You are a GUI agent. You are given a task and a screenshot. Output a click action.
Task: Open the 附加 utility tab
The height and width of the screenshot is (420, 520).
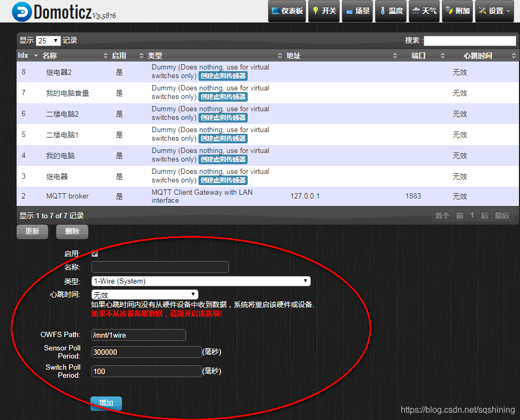(x=457, y=11)
